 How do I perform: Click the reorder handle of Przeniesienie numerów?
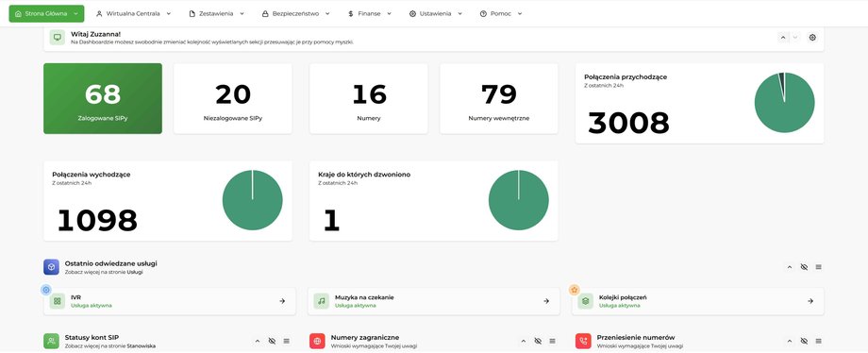pos(818,341)
